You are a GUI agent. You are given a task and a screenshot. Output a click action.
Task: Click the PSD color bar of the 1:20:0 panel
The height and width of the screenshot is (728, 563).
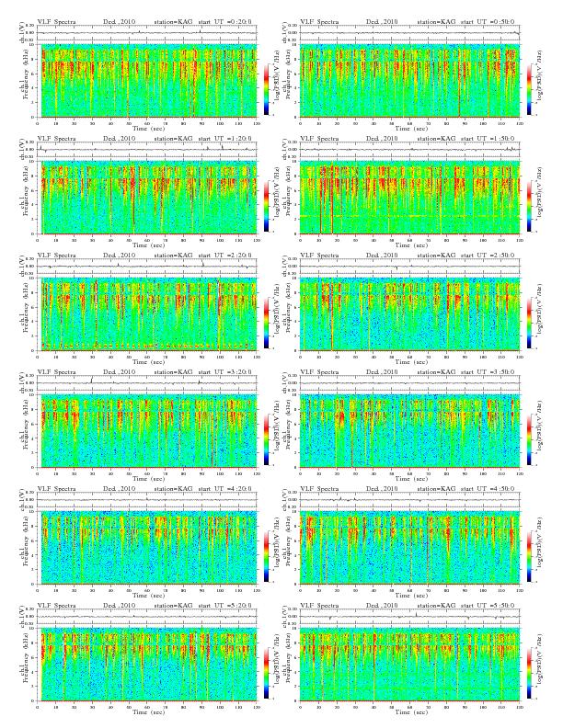[266, 206]
